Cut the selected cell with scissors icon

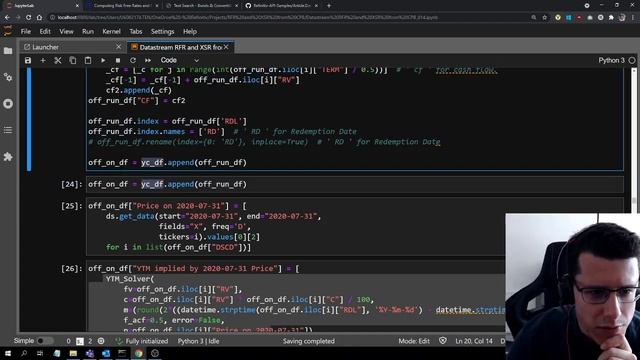click(x=58, y=60)
